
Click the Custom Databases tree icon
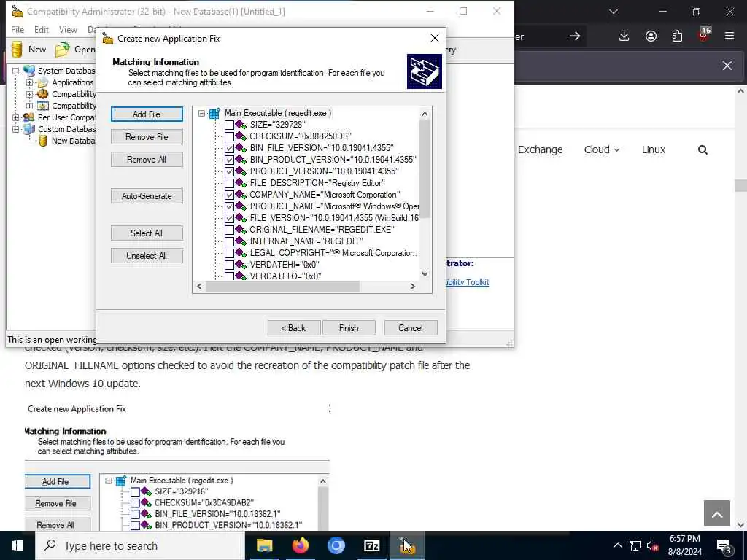[x=29, y=129]
